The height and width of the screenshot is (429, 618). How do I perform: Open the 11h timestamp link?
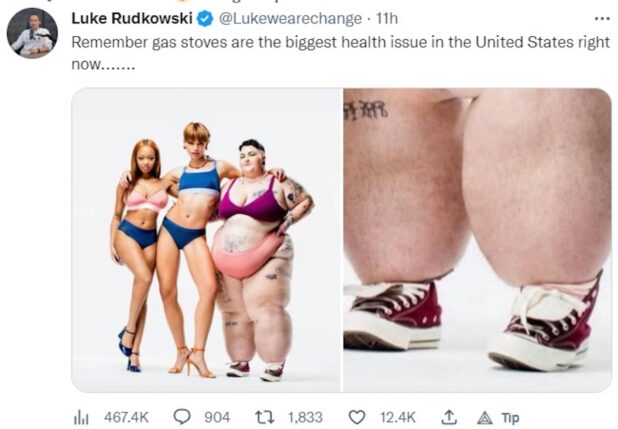[387, 19]
